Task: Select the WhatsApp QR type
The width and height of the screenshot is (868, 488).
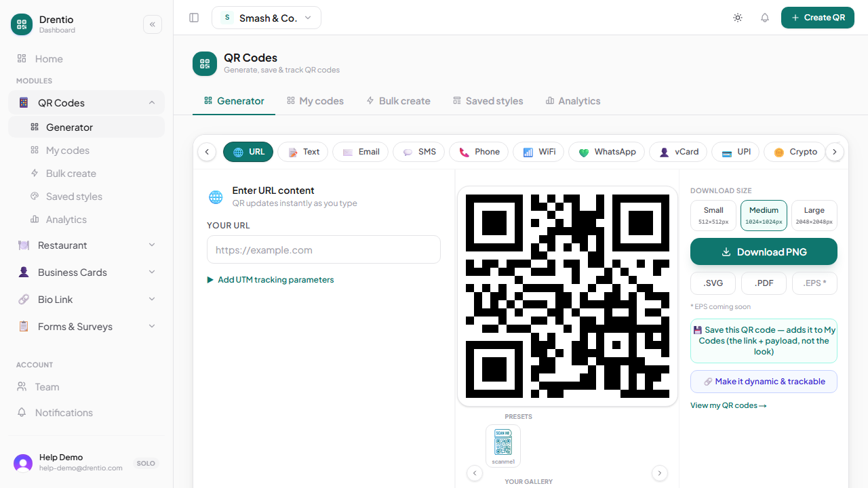Action: [x=607, y=152]
